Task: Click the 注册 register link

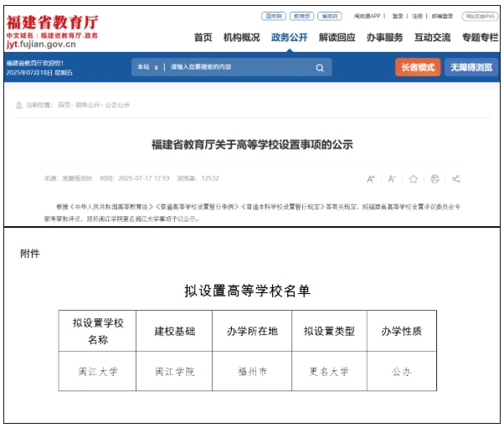Action: tap(417, 16)
